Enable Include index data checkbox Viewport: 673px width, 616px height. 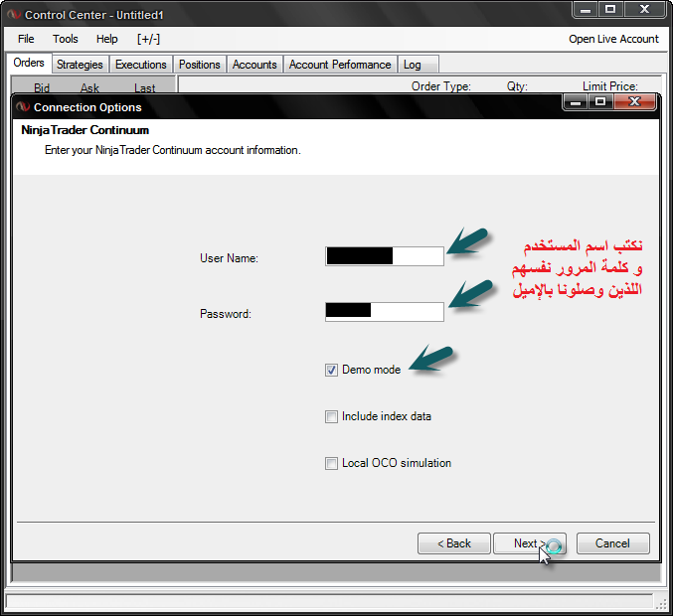pyautogui.click(x=331, y=416)
